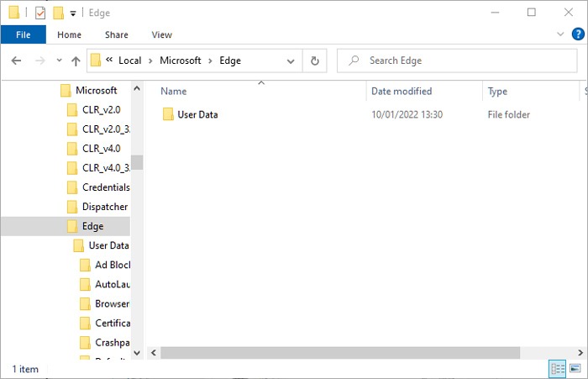Go up one folder level
The height and width of the screenshot is (379, 588).
tap(76, 61)
